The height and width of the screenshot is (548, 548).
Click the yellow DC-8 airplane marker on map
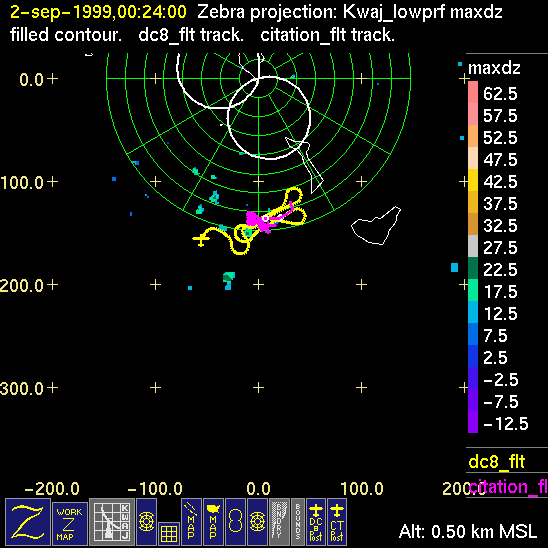(201, 239)
